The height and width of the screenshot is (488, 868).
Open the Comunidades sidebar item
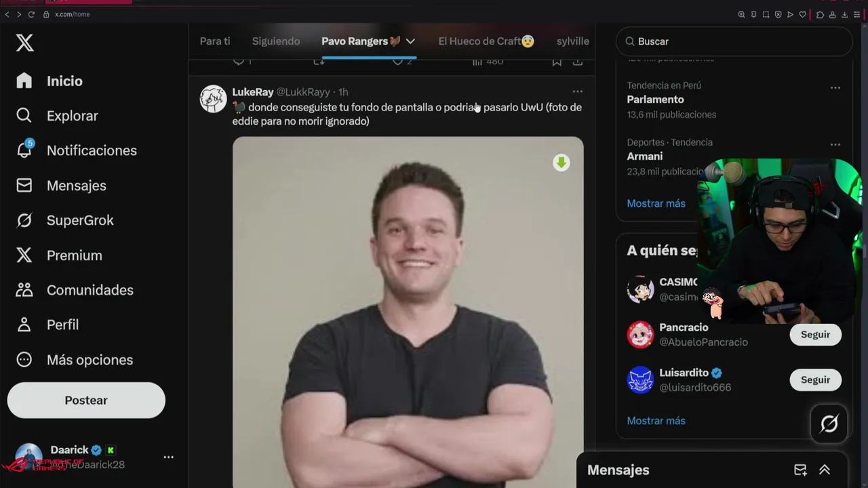75,290
